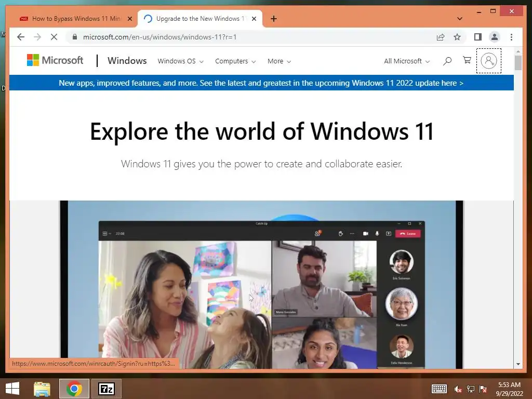
Task: Open the Windows home link in site header
Action: pos(127,61)
